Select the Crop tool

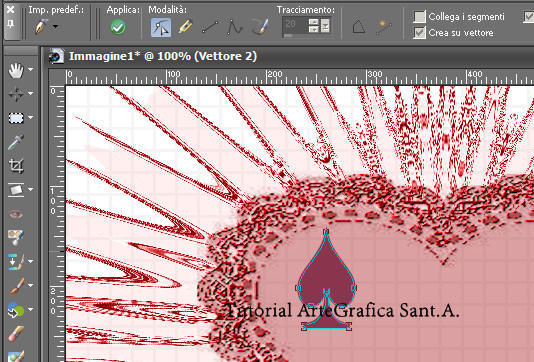(16, 166)
